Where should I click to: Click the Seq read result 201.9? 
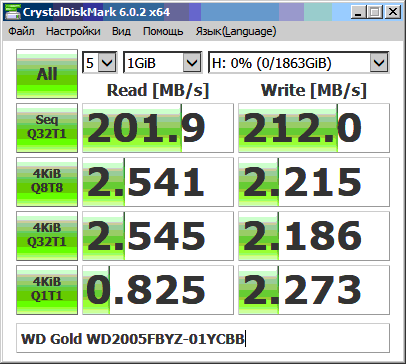coord(158,128)
